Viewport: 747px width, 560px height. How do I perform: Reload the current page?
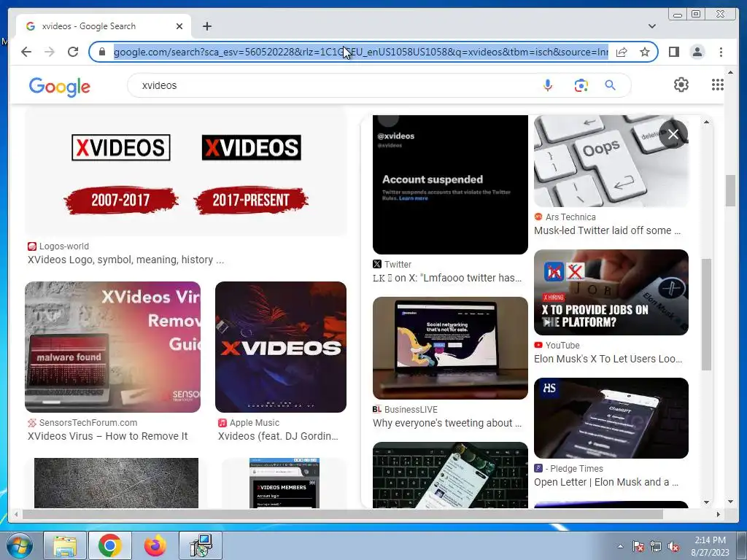click(x=73, y=52)
